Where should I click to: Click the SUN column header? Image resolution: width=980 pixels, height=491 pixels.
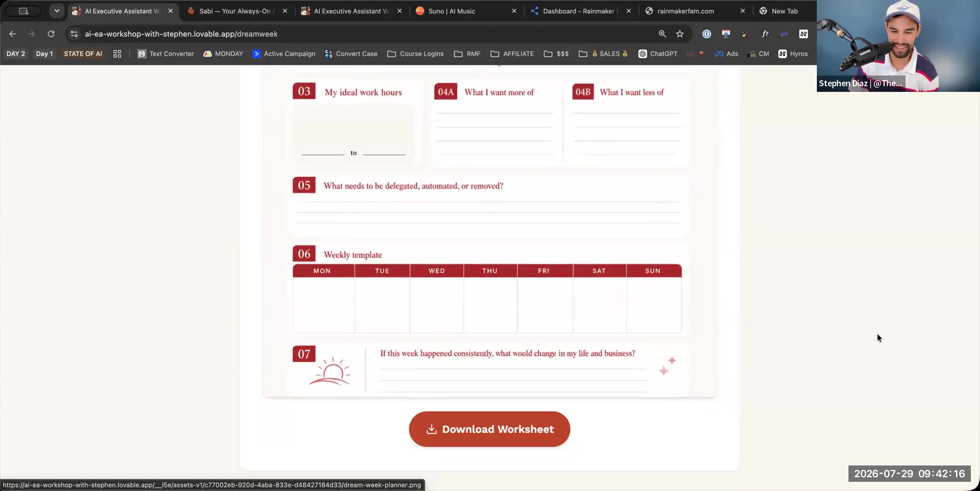[x=653, y=271]
